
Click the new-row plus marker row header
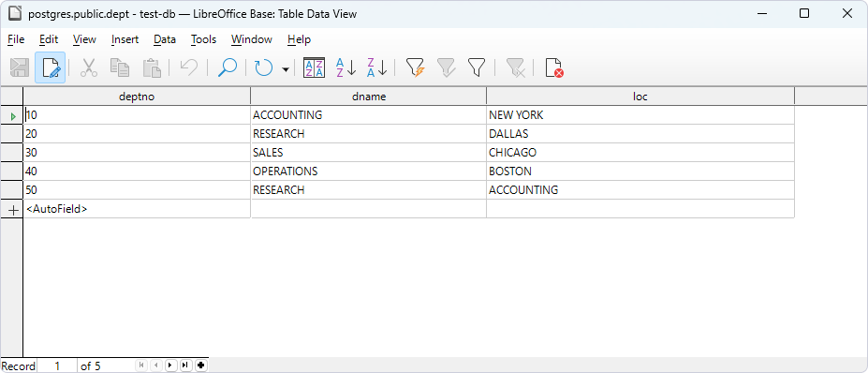[11, 209]
